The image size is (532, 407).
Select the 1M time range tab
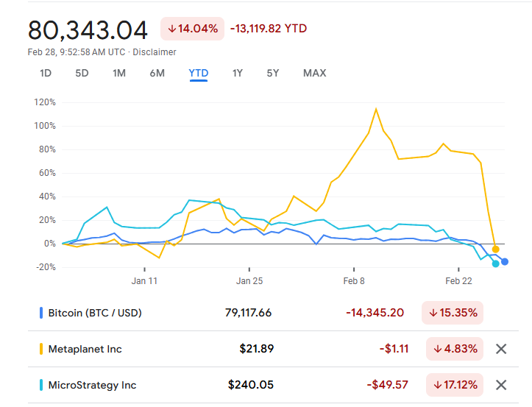(119, 73)
